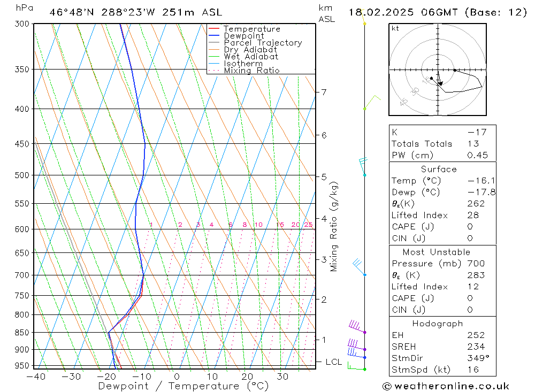Viewport: 535px width, 392px height.
Task: Click the surface Lifted Index value 28
Action: pos(473,216)
